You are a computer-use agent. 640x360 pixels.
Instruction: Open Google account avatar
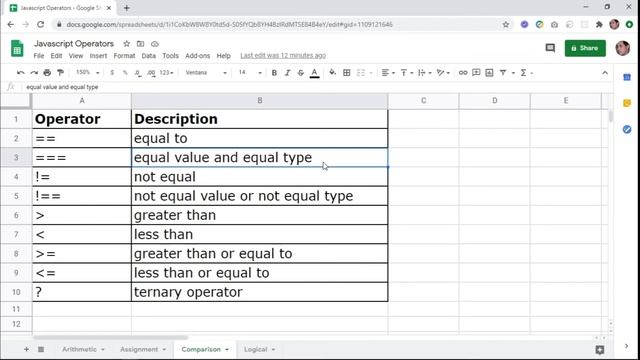622,48
